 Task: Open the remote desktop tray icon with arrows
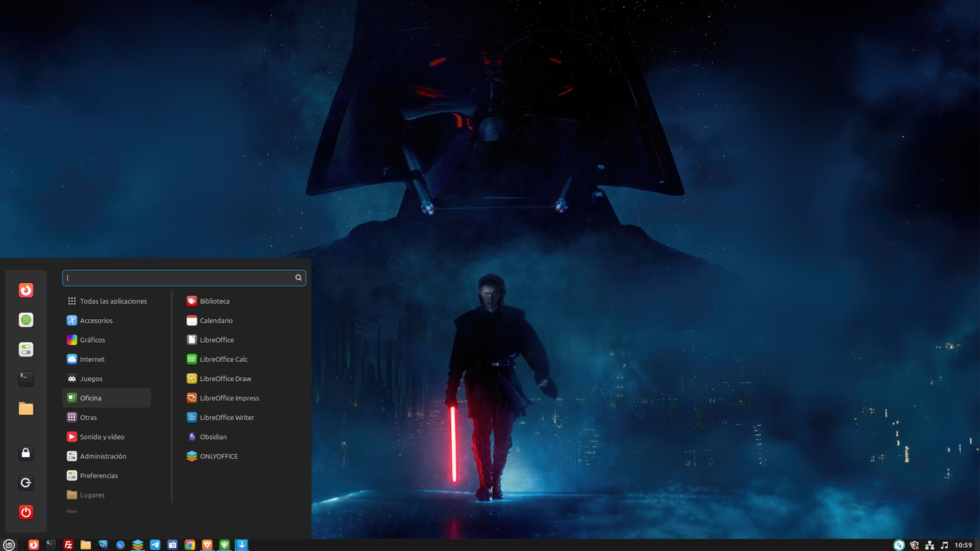(x=899, y=545)
